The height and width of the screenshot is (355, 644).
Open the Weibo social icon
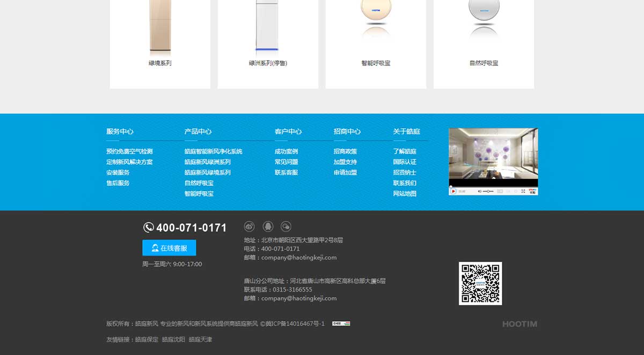click(x=249, y=227)
